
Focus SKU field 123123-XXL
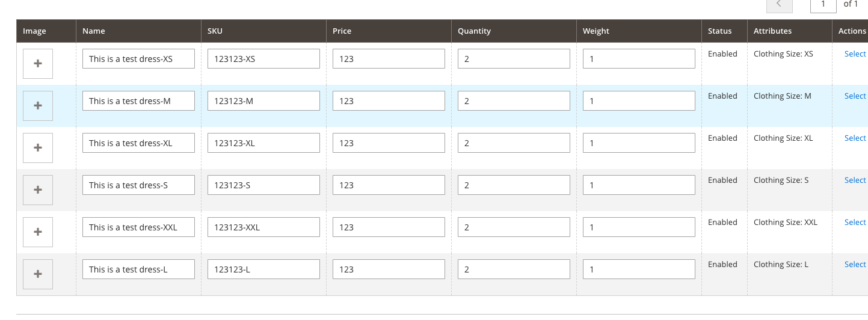click(263, 227)
